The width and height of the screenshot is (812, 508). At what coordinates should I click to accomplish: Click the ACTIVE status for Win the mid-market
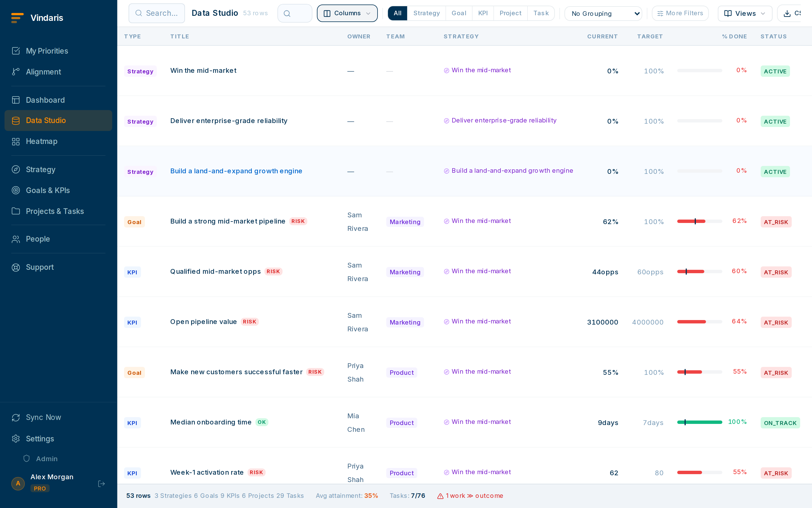tap(775, 71)
